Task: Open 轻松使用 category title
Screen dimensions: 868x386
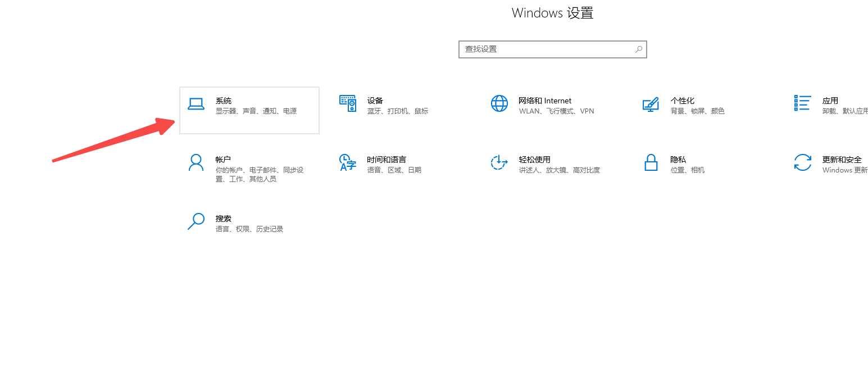Action: [535, 160]
